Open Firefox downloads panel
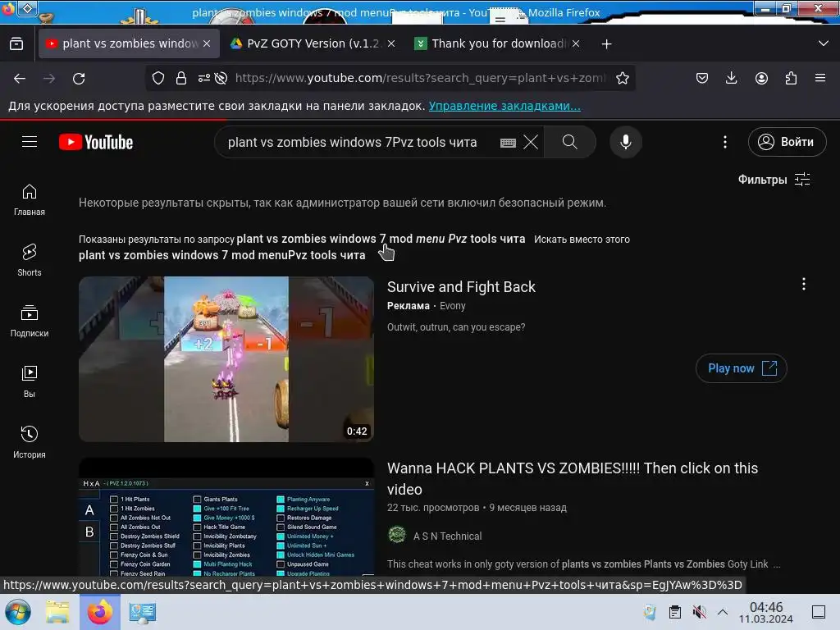840x630 pixels. click(731, 78)
